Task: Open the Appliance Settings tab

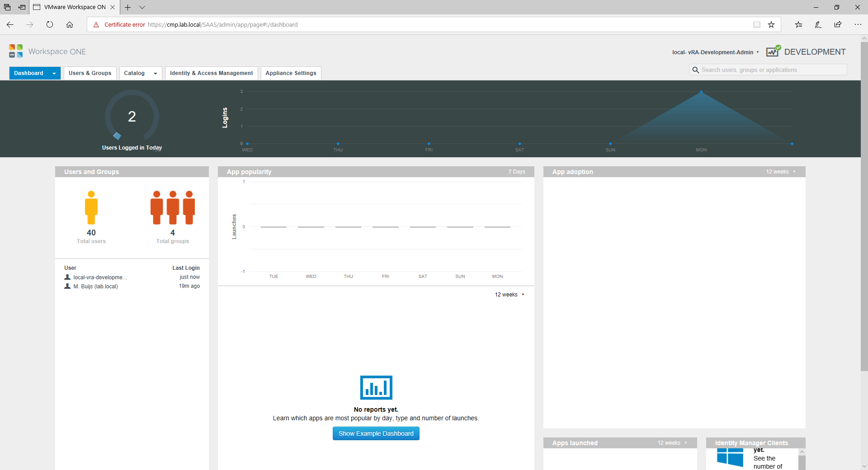Action: click(291, 73)
